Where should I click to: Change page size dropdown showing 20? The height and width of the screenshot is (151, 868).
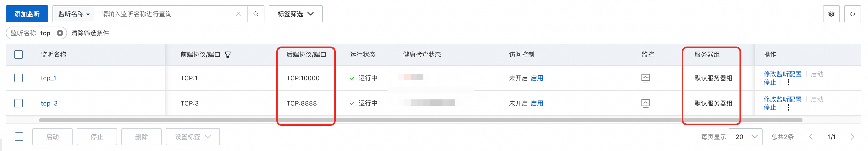point(745,137)
